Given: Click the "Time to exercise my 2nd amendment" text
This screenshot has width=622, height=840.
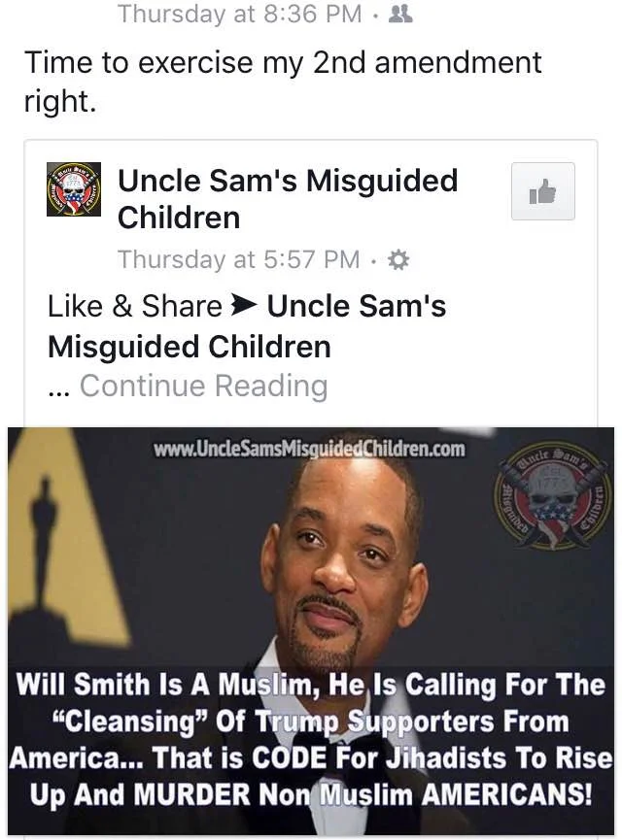Looking at the screenshot, I should pos(283,62).
